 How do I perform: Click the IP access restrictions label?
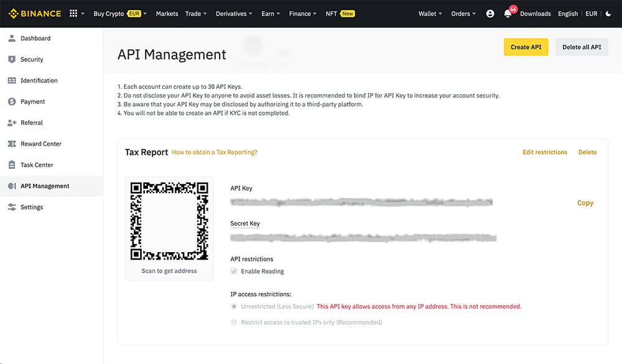click(x=261, y=294)
